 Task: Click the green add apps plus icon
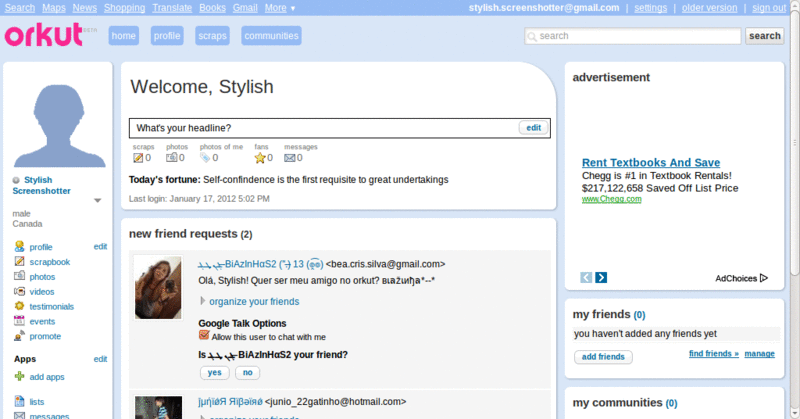[19, 376]
